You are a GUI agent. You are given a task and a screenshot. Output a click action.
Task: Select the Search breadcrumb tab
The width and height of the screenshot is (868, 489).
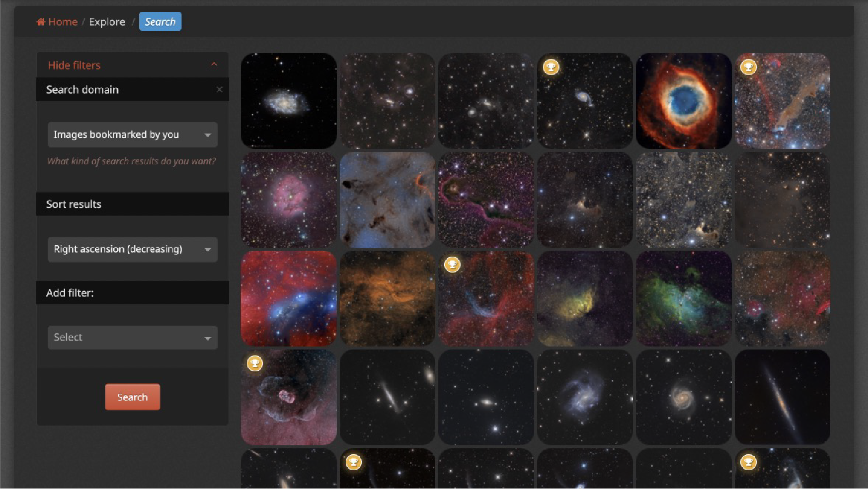point(160,22)
